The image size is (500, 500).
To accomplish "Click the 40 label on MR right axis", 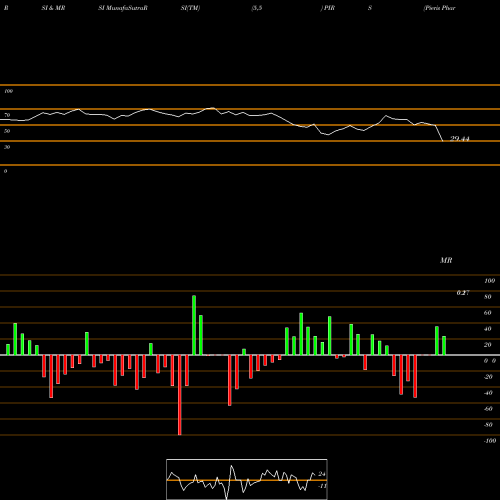I will pyautogui.click(x=488, y=329).
